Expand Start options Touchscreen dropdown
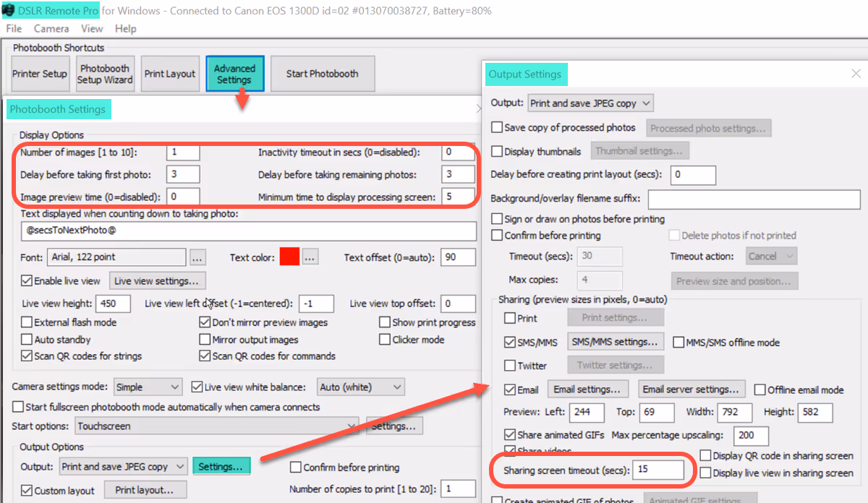 click(216, 426)
